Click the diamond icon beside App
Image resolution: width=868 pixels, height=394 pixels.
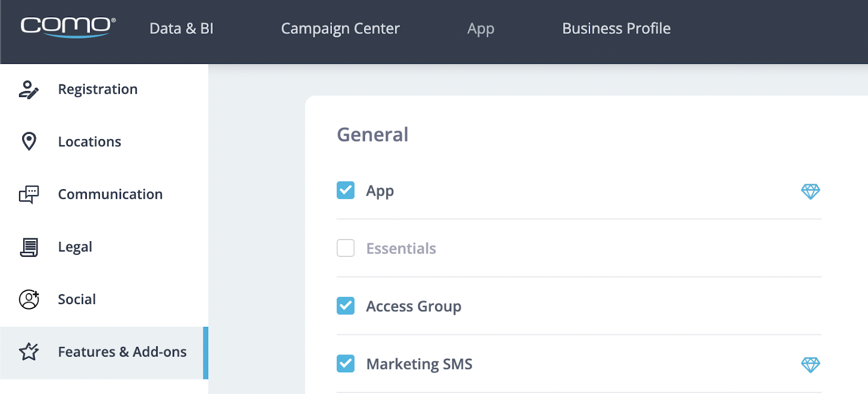(810, 191)
